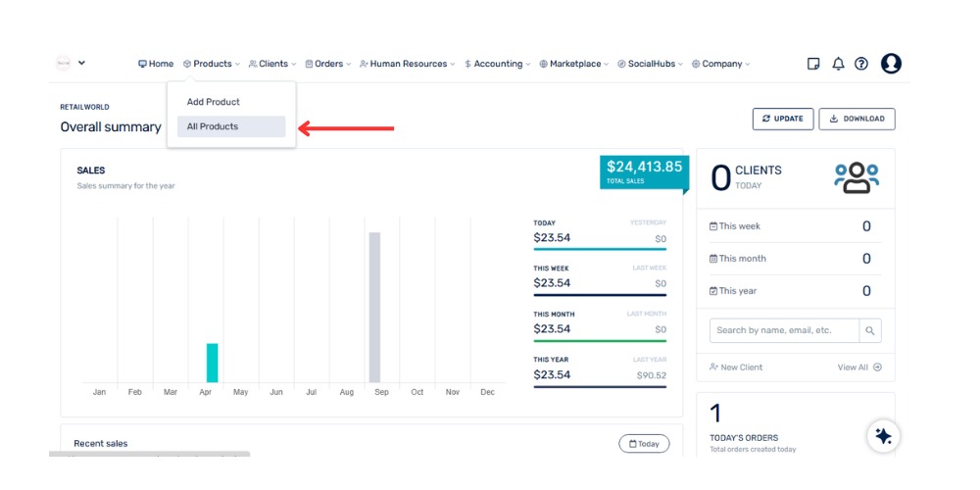Click the notification bell icon
The height and width of the screenshot is (490, 980).
(x=838, y=64)
